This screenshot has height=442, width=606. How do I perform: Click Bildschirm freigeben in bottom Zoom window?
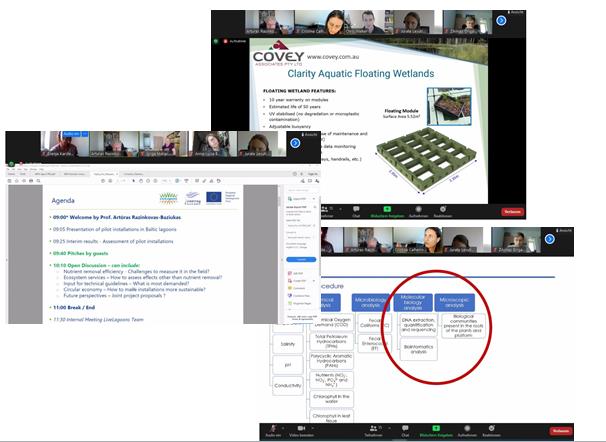(436, 430)
